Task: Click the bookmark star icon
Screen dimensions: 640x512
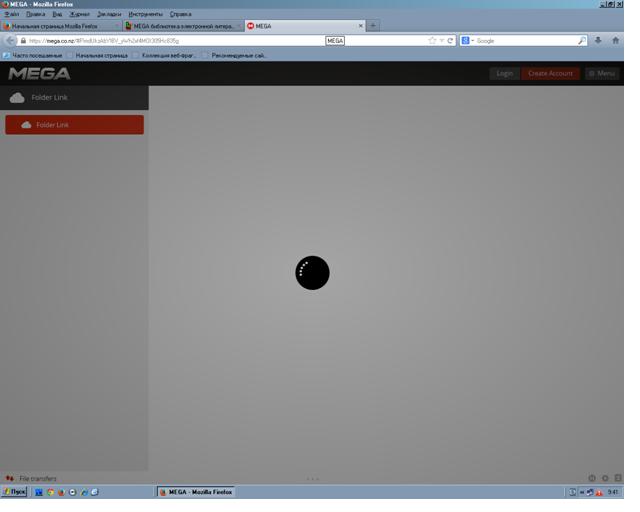Action: [432, 40]
